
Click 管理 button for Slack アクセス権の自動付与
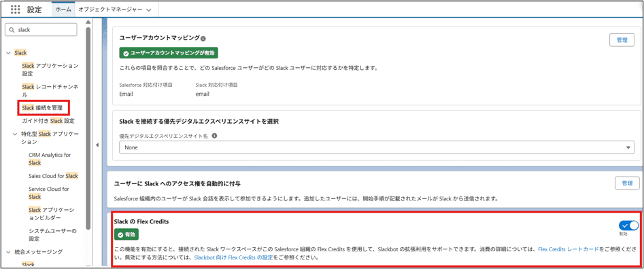627,183
